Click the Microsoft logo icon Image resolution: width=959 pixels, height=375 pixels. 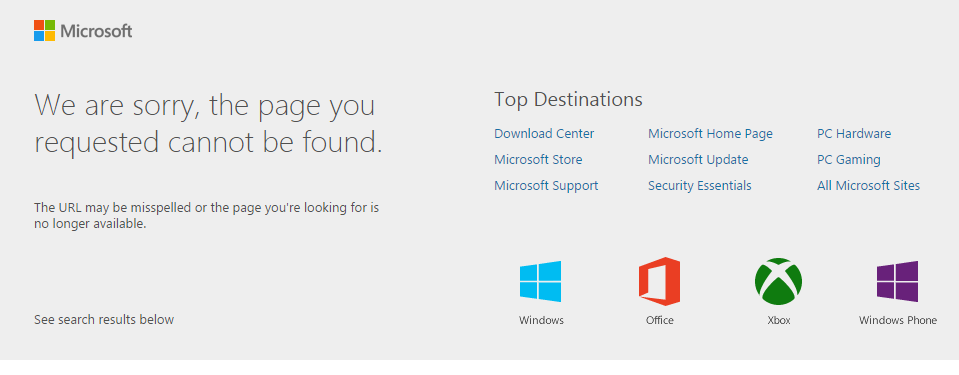(45, 31)
